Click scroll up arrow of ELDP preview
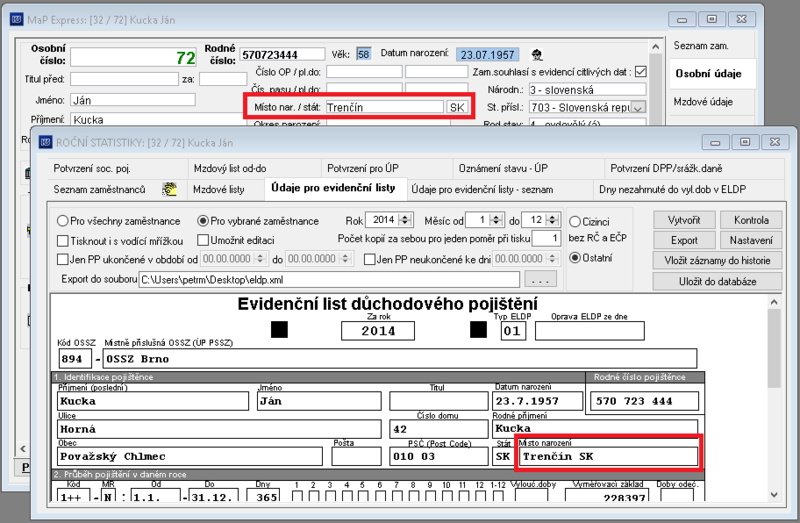 click(x=774, y=302)
